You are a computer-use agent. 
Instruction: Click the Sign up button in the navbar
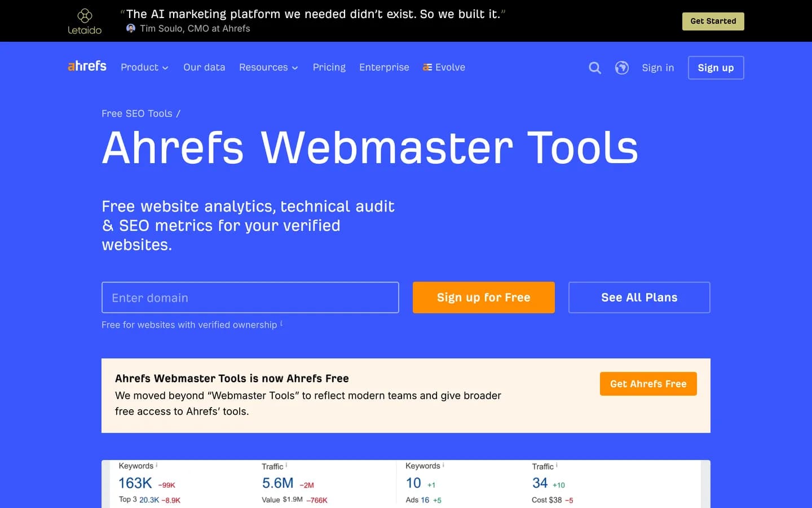716,68
